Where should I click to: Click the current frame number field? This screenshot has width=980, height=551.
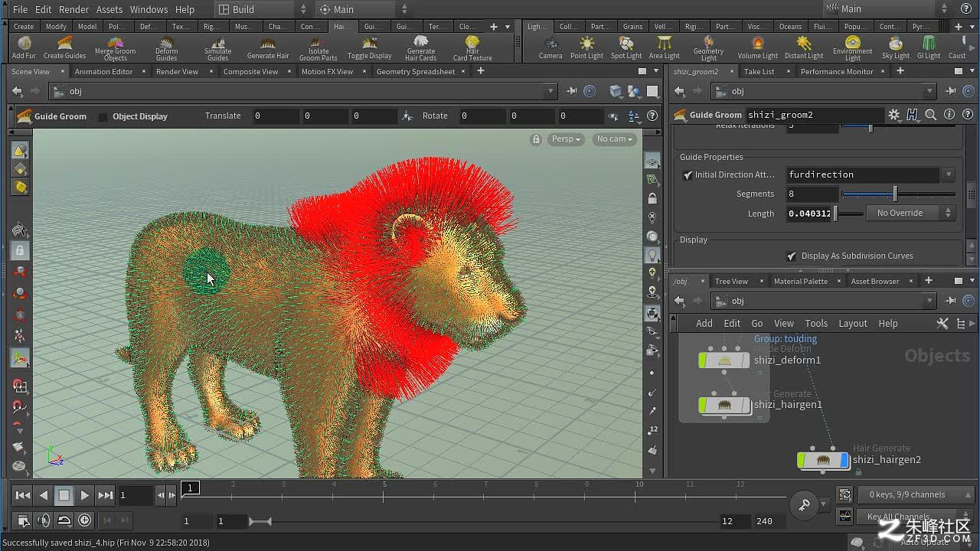[136, 495]
